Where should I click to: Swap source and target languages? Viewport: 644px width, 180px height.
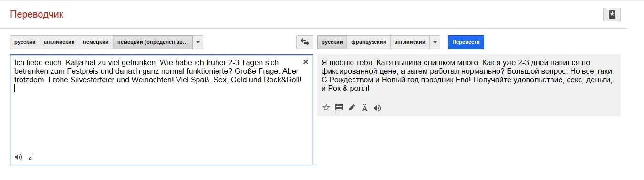point(304,42)
